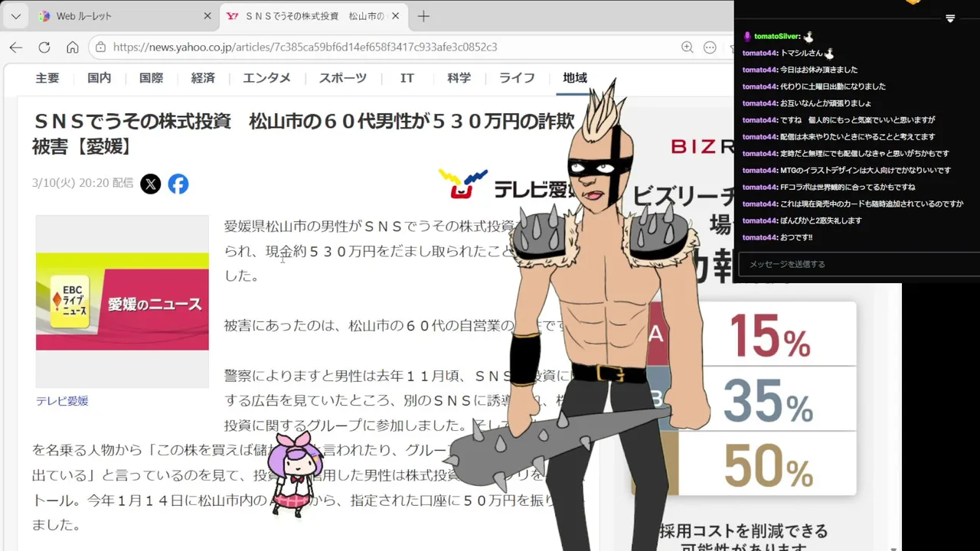Click the tomatoSilver username in chat

777,36
